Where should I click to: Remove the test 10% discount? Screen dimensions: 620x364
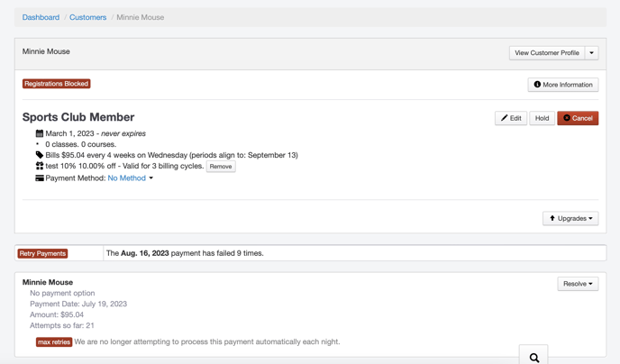click(x=221, y=167)
